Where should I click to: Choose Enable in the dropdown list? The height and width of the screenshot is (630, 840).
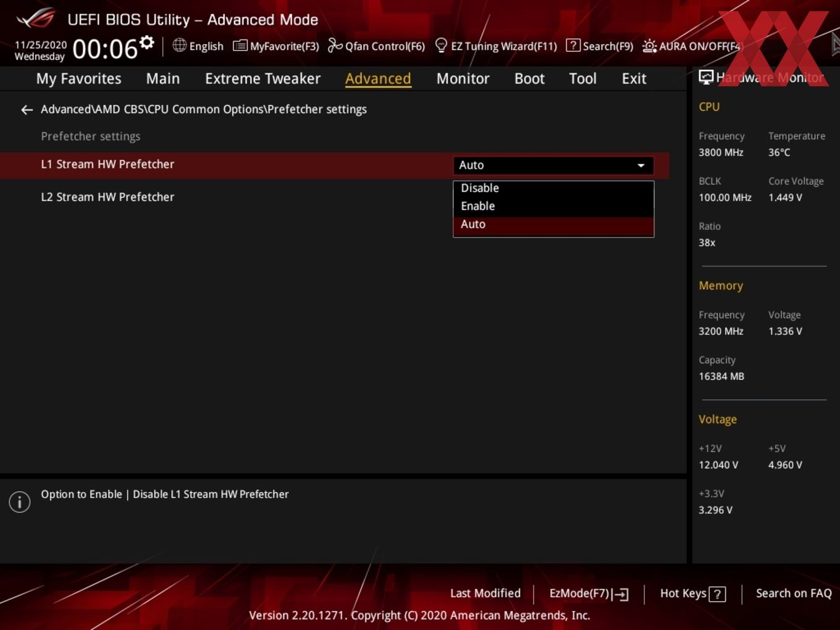pyautogui.click(x=553, y=206)
